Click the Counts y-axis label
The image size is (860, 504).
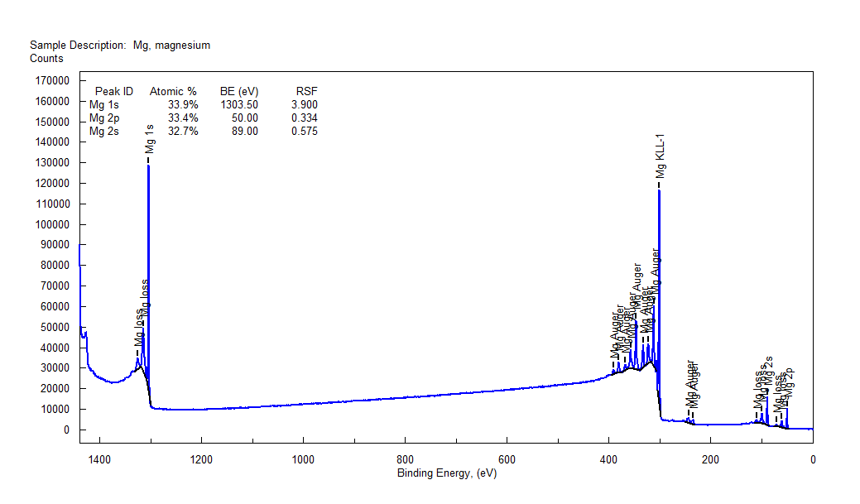coord(46,59)
